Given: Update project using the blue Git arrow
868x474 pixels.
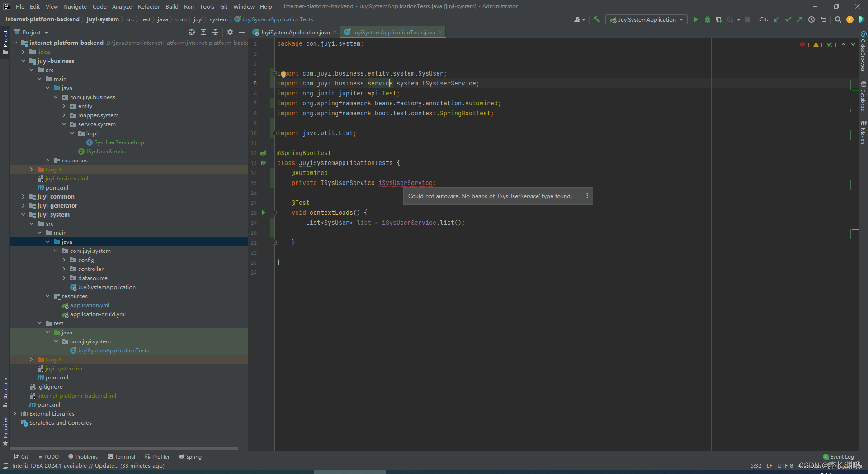Looking at the screenshot, I should pyautogui.click(x=776, y=19).
